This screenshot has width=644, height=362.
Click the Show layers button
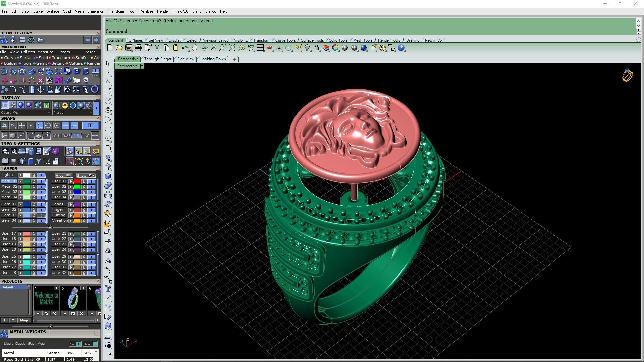86,175
